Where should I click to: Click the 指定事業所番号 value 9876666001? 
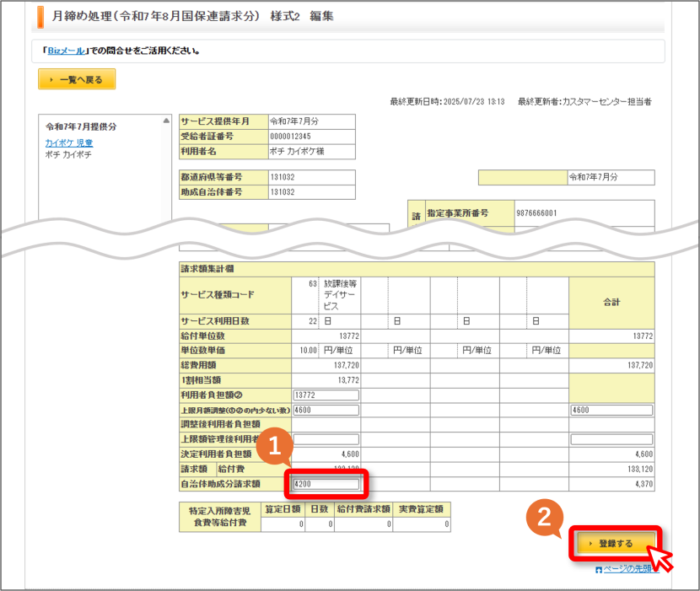[536, 213]
